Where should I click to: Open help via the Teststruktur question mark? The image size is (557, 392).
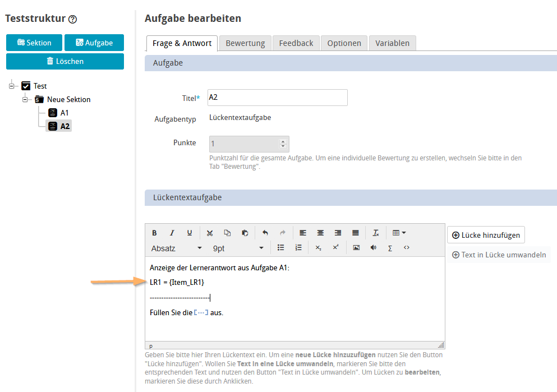[71, 19]
